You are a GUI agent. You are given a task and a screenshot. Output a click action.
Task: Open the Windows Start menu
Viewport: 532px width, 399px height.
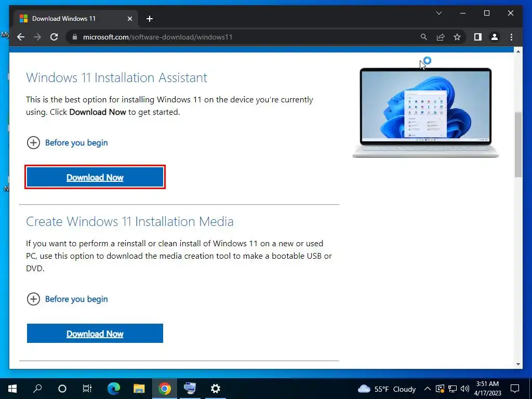click(12, 389)
